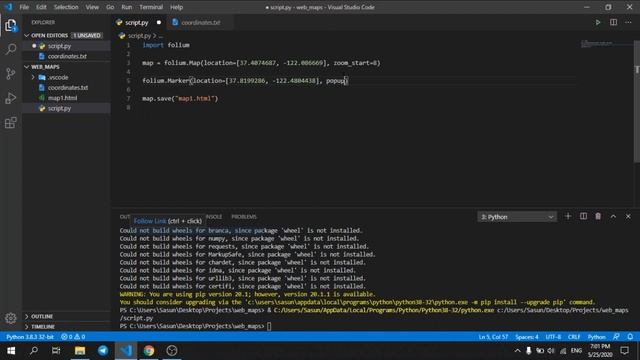This screenshot has width=640, height=360.
Task: Open the Extensions view
Action: point(11,122)
